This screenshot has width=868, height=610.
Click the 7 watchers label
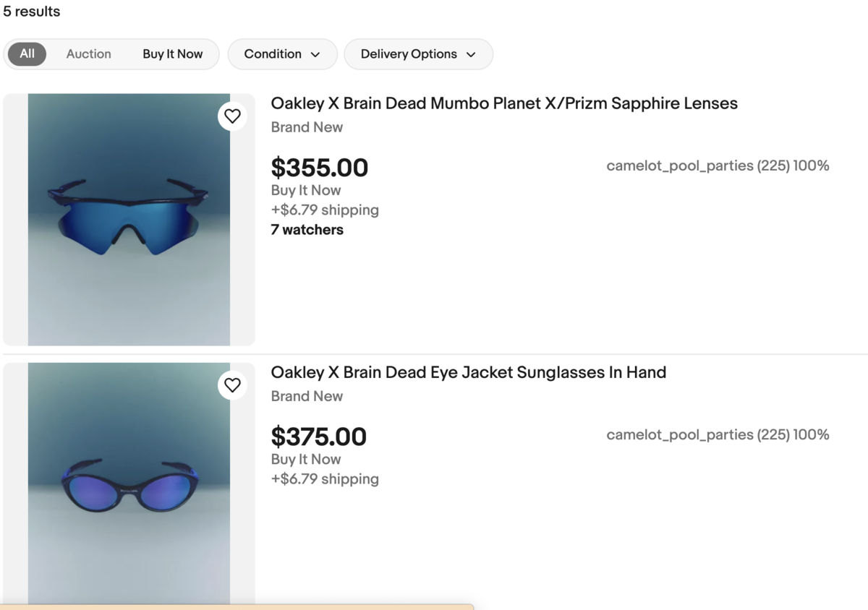[x=307, y=230]
